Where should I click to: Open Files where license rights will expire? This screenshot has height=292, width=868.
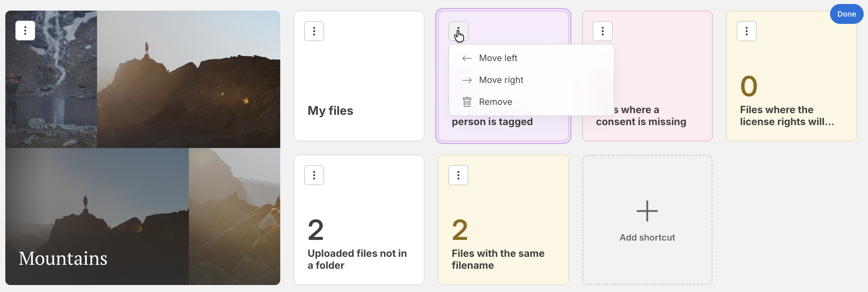791,101
